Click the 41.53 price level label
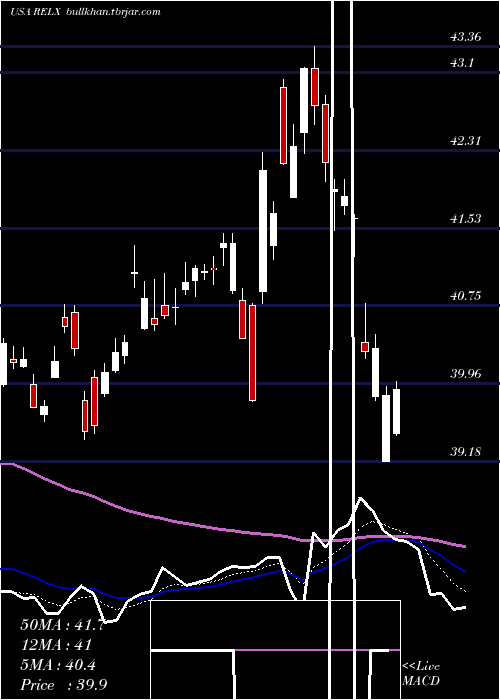The height and width of the screenshot is (700, 500). click(x=466, y=219)
